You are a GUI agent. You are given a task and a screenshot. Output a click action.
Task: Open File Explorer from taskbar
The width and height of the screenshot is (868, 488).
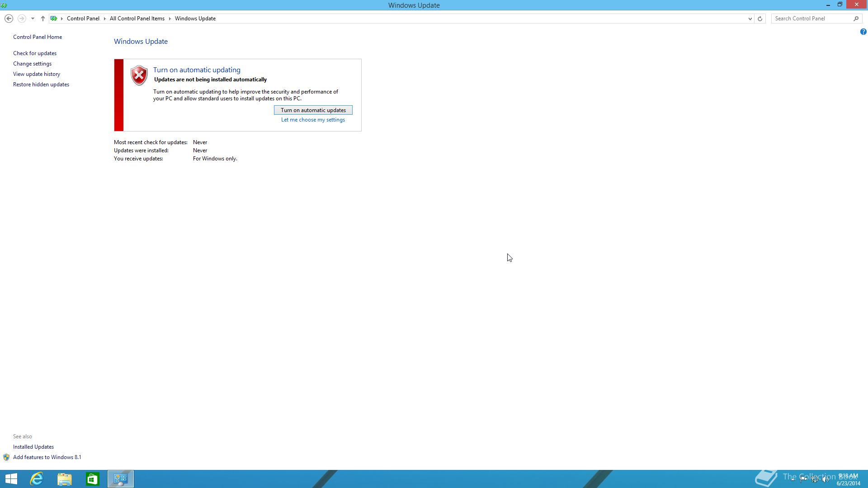click(65, 479)
